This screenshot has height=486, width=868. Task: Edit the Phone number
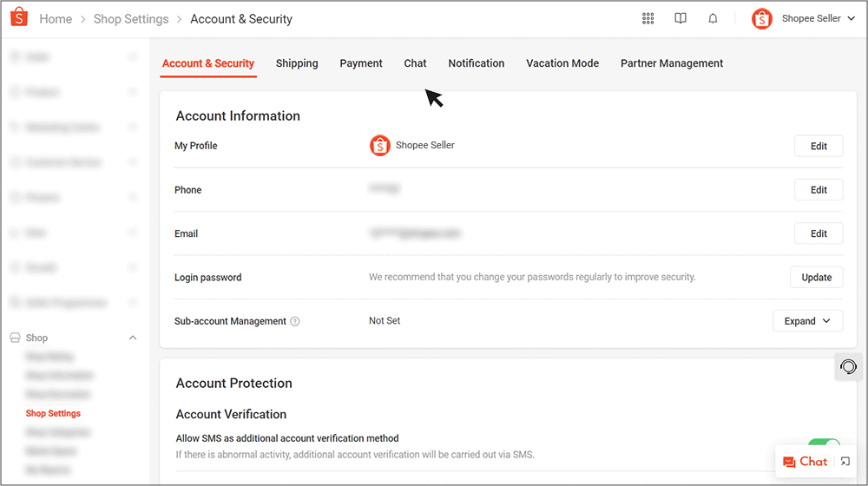pos(819,190)
